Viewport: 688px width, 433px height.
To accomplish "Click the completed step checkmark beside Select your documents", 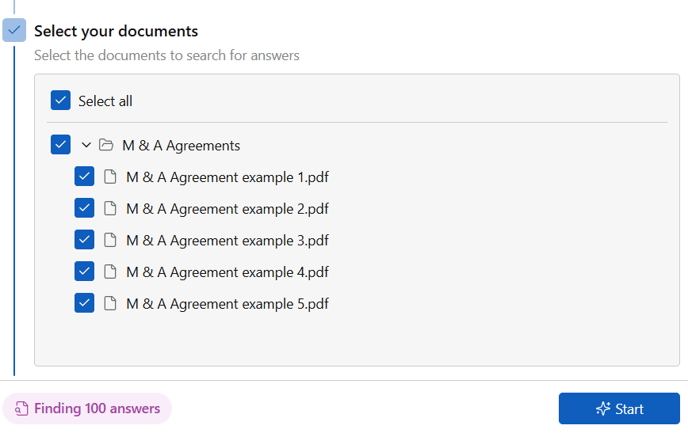I will (x=14, y=30).
